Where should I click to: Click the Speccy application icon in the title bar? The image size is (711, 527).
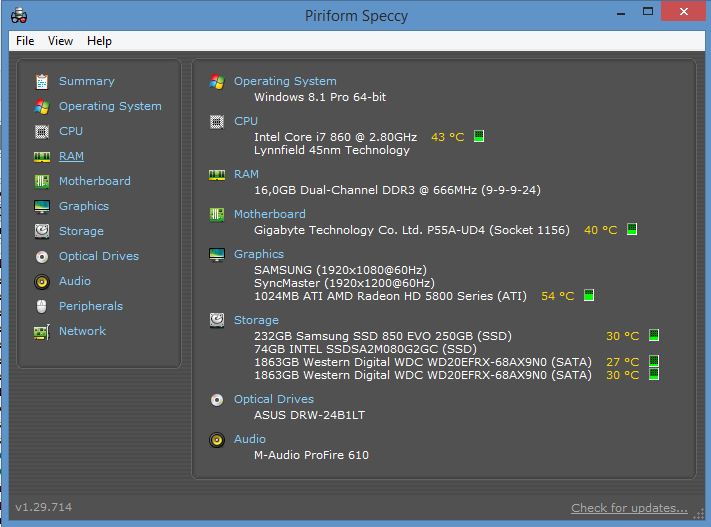click(18, 14)
